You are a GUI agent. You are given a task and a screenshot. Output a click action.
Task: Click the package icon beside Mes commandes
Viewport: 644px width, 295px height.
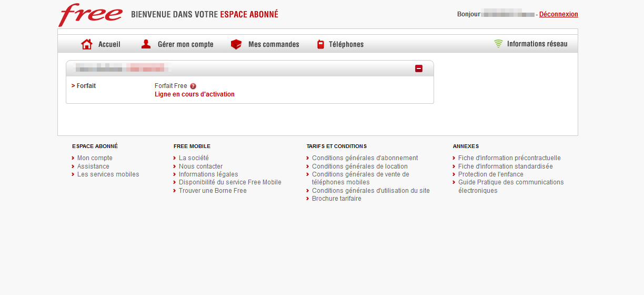coord(236,44)
